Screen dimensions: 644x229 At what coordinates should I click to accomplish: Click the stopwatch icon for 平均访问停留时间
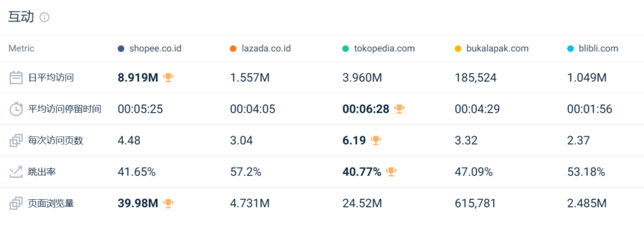tap(16, 109)
